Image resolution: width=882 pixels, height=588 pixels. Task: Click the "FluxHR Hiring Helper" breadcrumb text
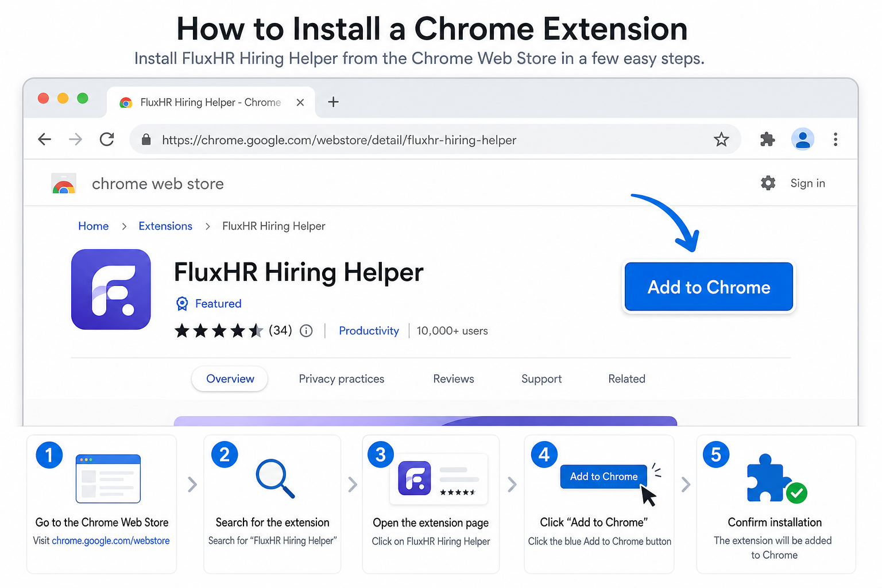point(274,226)
